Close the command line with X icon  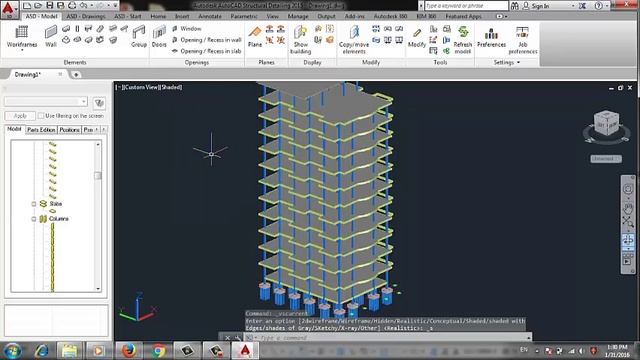pos(228,338)
